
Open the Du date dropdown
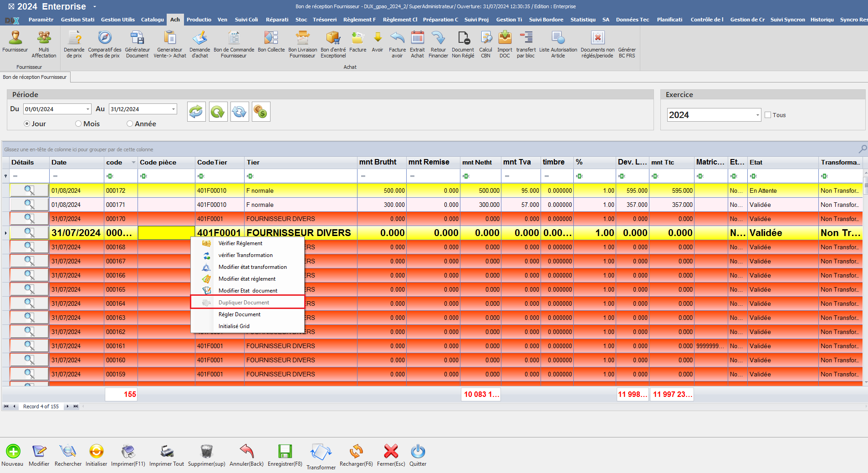point(88,109)
